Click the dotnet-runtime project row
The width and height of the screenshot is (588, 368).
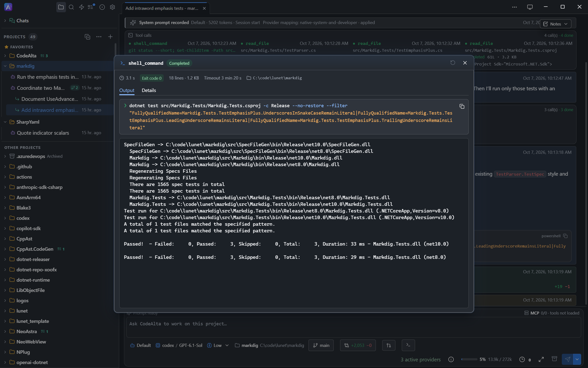point(58,280)
